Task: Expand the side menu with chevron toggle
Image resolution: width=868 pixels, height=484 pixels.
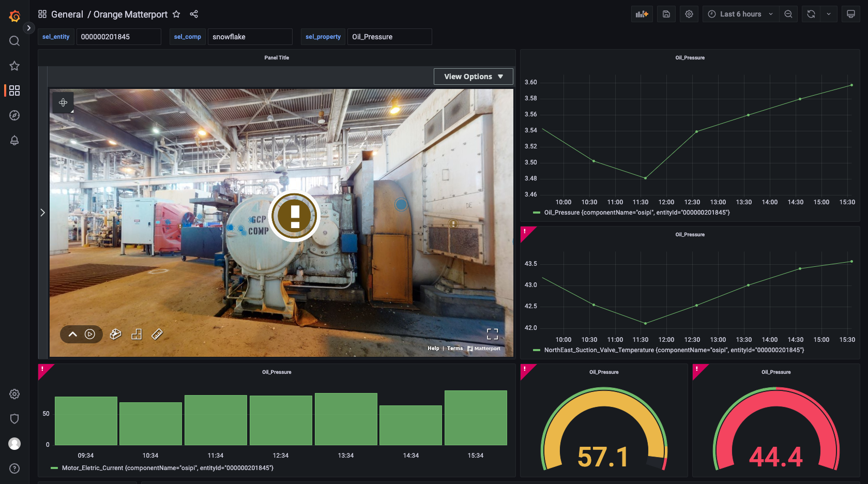Action: tap(29, 28)
